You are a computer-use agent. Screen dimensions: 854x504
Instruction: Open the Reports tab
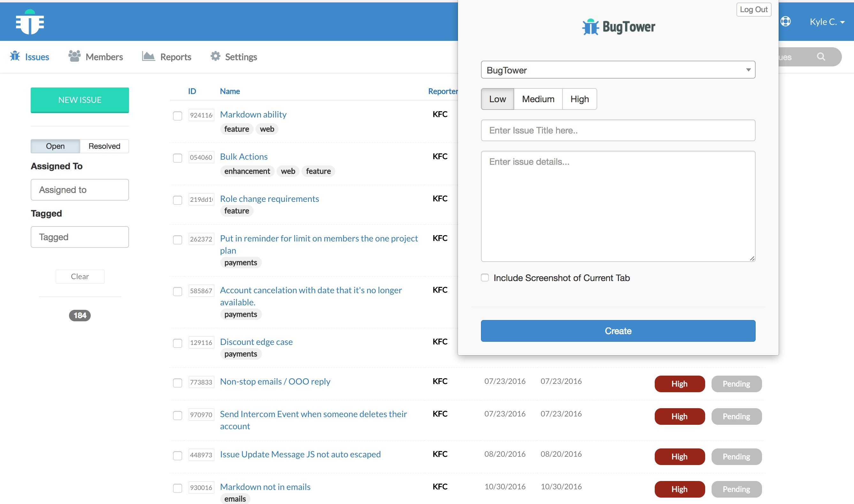167,57
